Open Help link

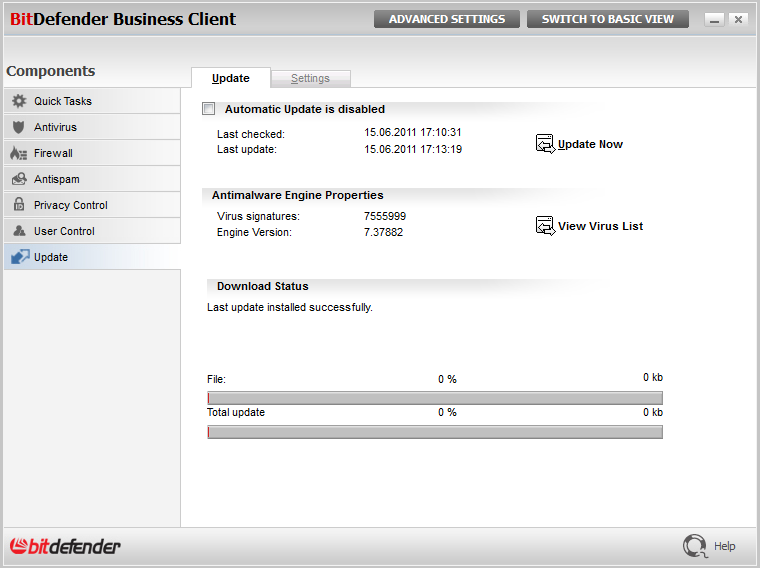(x=725, y=546)
